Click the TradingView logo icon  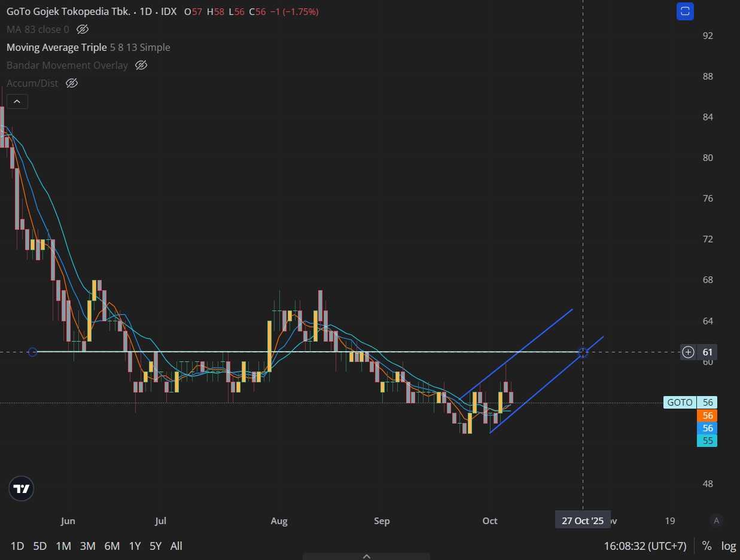click(22, 489)
